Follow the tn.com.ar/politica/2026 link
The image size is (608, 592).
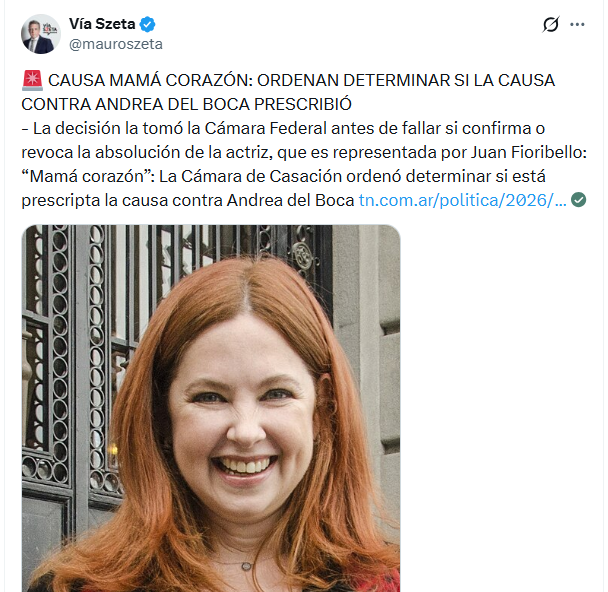[x=462, y=200]
